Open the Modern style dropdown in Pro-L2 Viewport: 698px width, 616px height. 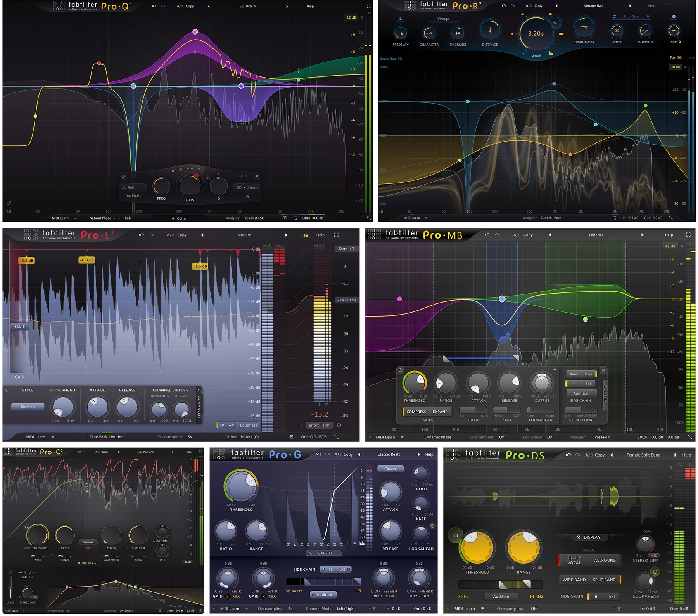pos(28,407)
